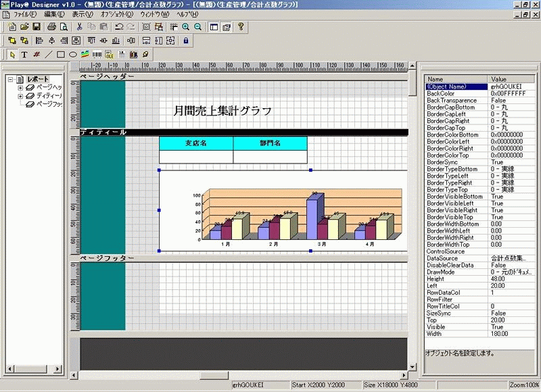Viewport: 541px width, 392px height.
Task: Click the lock icon in toolbar
Action: click(x=186, y=41)
